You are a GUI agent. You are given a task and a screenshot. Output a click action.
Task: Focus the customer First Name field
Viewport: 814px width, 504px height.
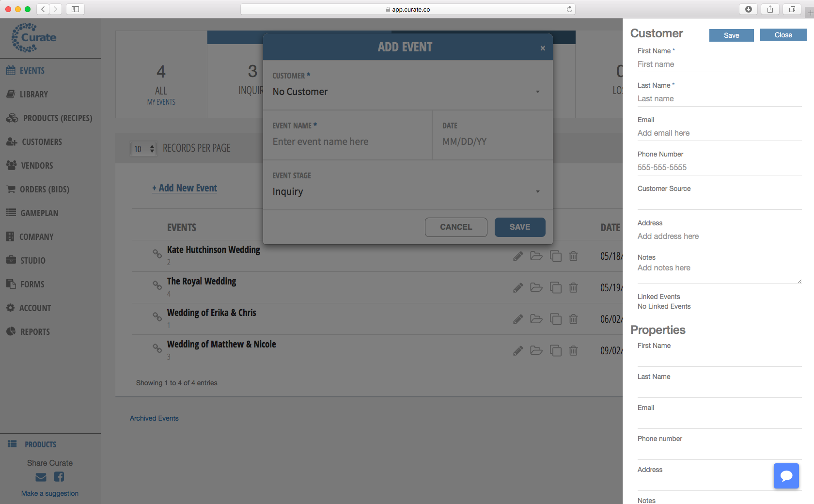pyautogui.click(x=719, y=64)
